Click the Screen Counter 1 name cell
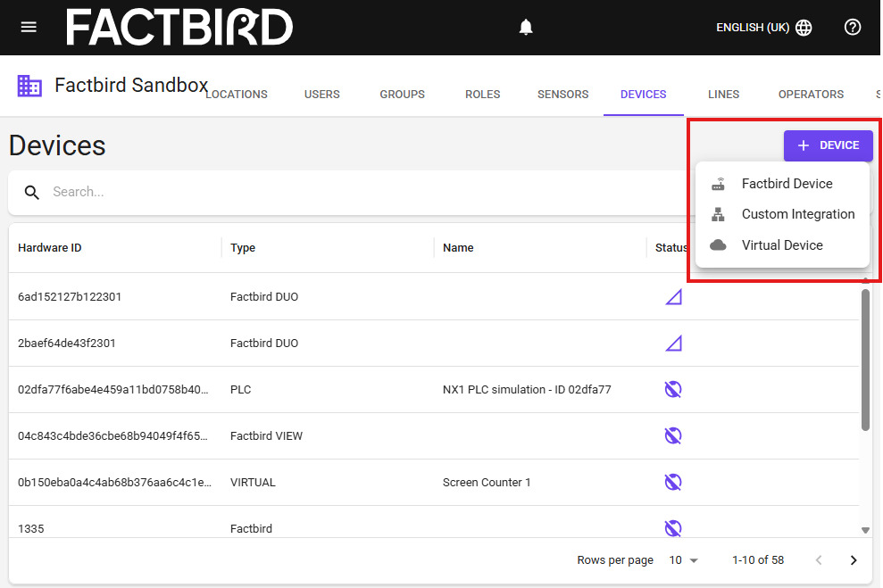 (x=487, y=483)
